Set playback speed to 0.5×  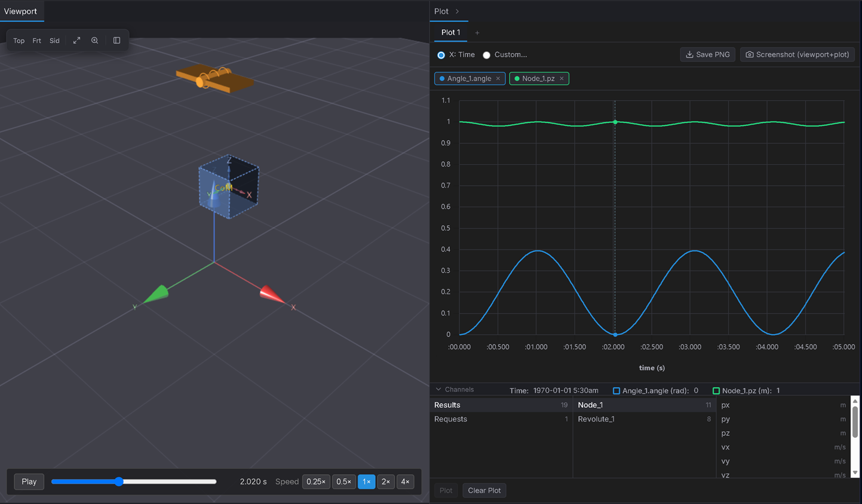343,481
